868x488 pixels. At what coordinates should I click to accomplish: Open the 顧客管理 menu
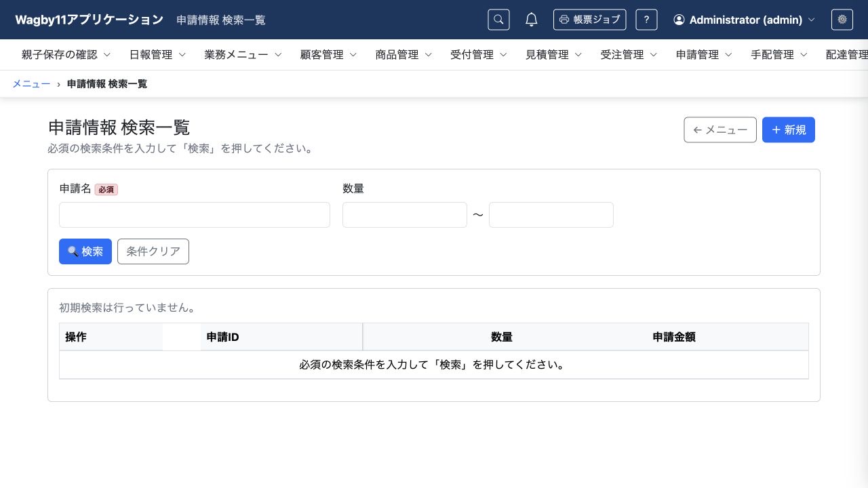328,55
